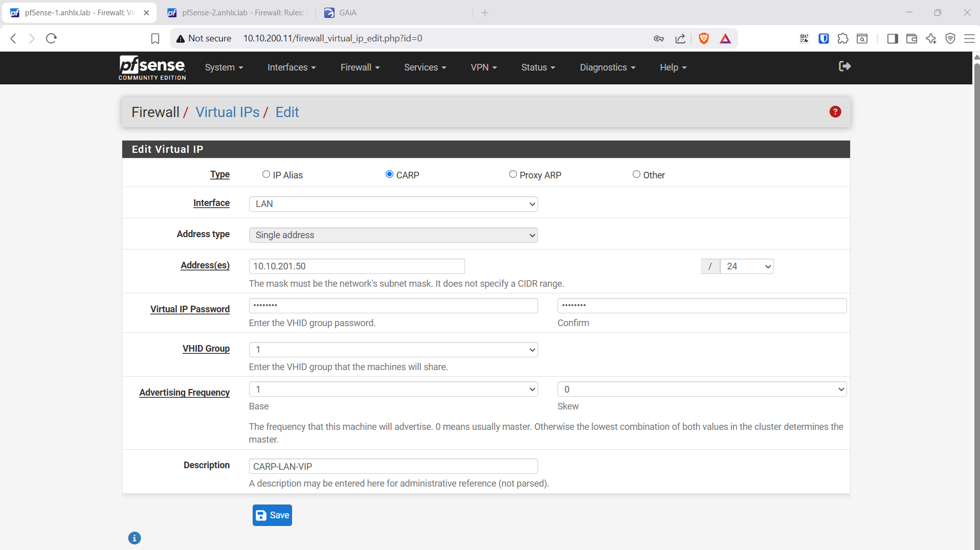The image size is (980, 550).
Task: Click the pfSense Community Edition logo
Action: 152,67
